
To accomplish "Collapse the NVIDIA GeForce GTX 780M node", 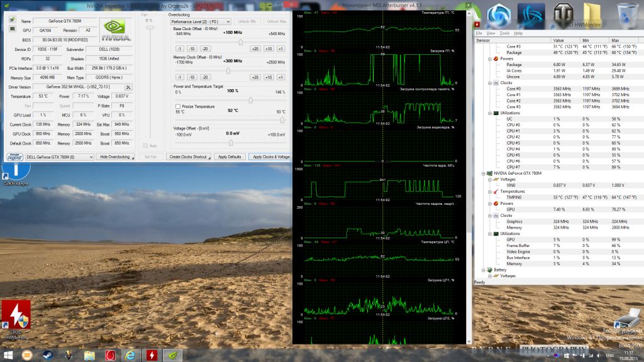I will tap(484, 173).
